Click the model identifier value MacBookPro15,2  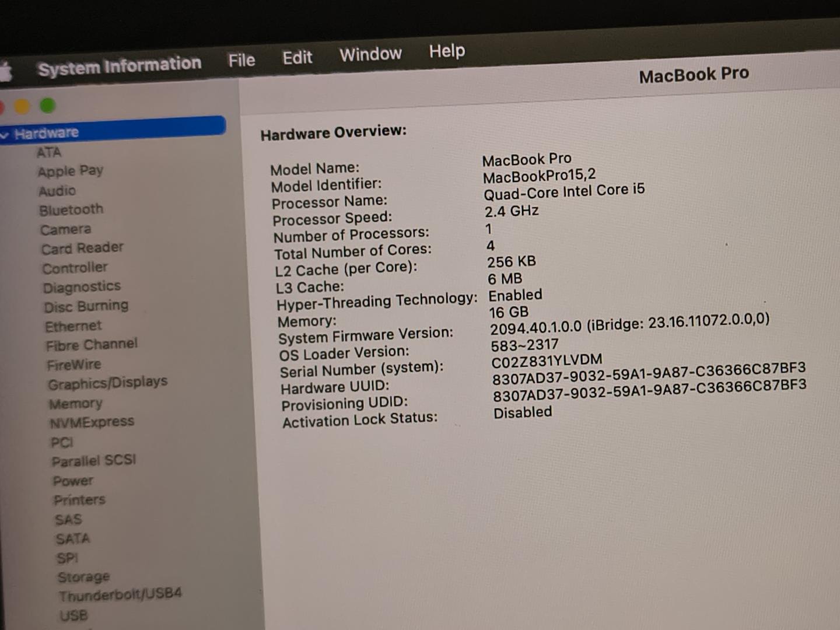pyautogui.click(x=540, y=176)
